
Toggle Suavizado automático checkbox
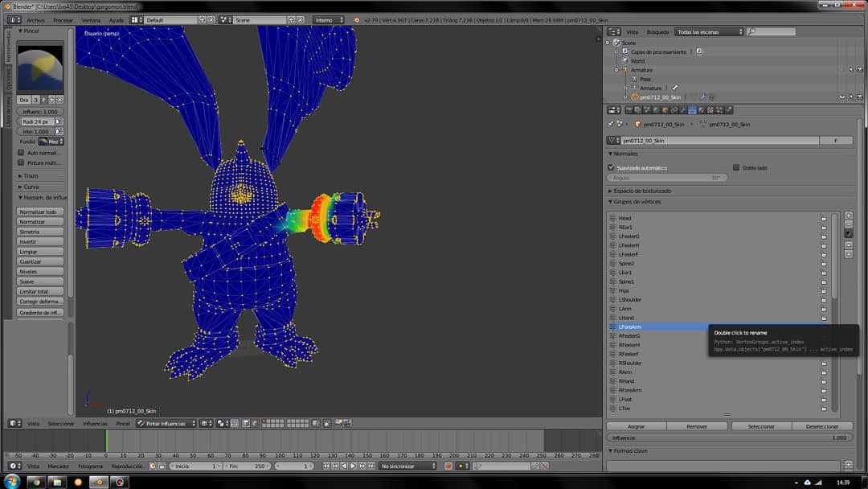pos(611,167)
